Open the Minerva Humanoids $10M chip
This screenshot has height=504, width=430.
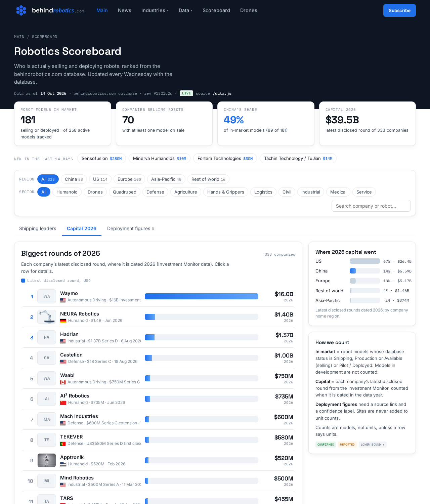point(160,159)
